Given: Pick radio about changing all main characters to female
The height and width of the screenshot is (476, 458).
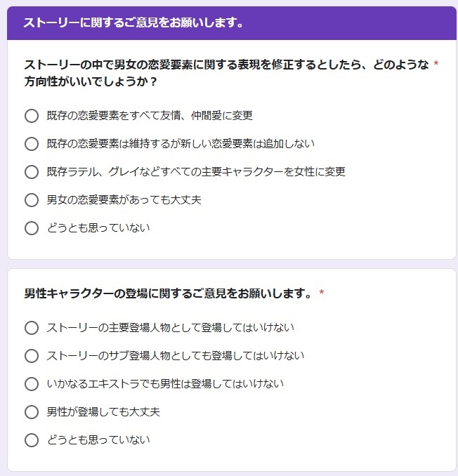Looking at the screenshot, I should (31, 172).
